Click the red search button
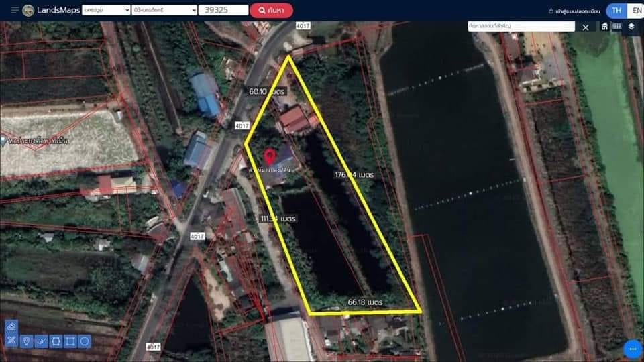 pyautogui.click(x=272, y=10)
